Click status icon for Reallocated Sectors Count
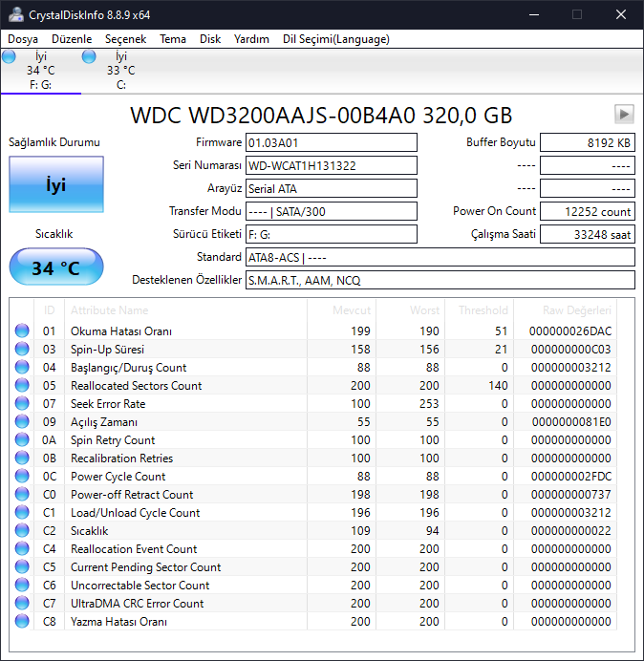The height and width of the screenshot is (661, 644). (x=22, y=385)
